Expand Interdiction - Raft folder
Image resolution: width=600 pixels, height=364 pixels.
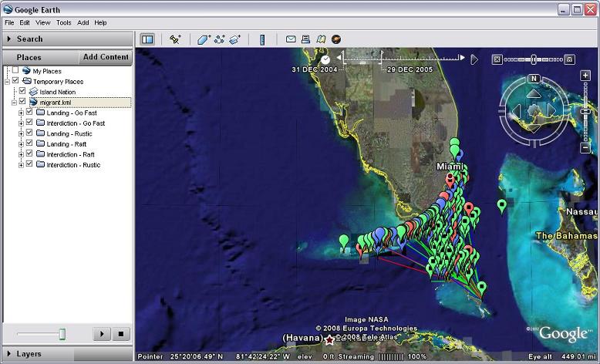point(21,155)
